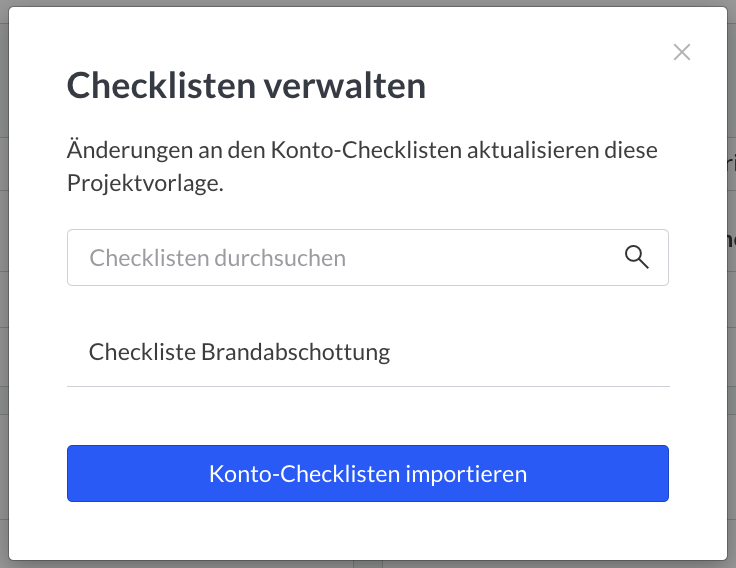Start a checklist search via the magnifier
The width and height of the screenshot is (736, 568).
tap(636, 257)
